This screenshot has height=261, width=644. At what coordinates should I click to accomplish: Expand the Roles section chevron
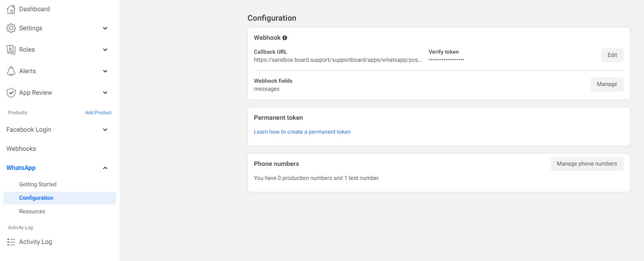(x=105, y=50)
